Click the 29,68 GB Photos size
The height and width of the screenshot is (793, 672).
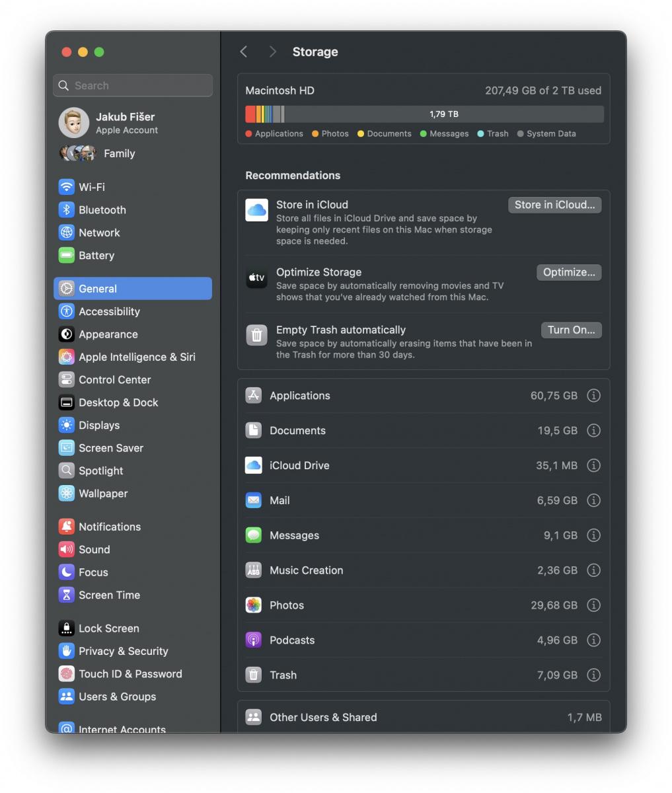pyautogui.click(x=554, y=605)
